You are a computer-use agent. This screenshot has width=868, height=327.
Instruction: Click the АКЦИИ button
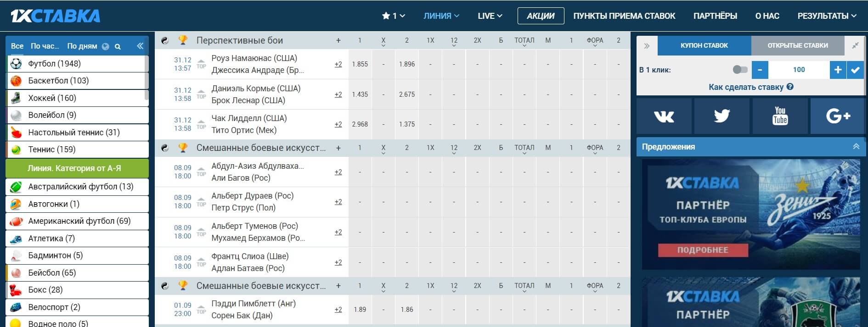[541, 16]
